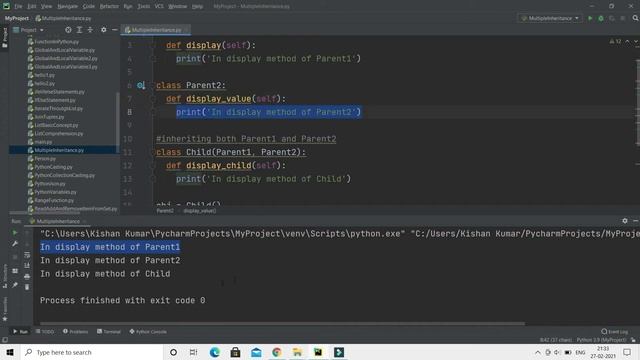Pin the Run tab with the pin icon
640x360 pixels.
tap(15, 285)
